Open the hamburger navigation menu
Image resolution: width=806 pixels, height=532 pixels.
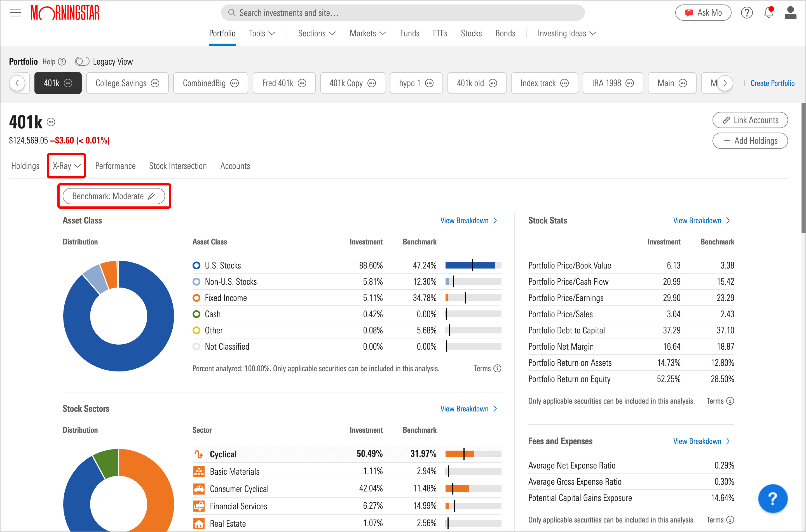[x=15, y=13]
